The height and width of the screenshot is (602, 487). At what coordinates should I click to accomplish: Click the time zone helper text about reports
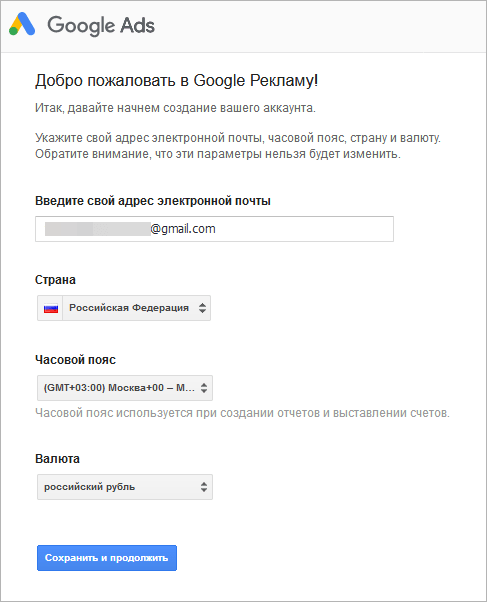[x=242, y=413]
